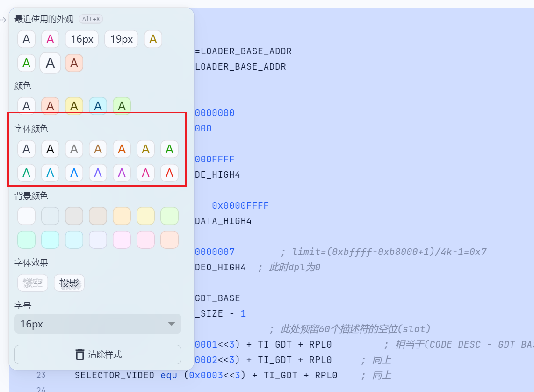Click the 清除样式 clear style button

[x=98, y=355]
